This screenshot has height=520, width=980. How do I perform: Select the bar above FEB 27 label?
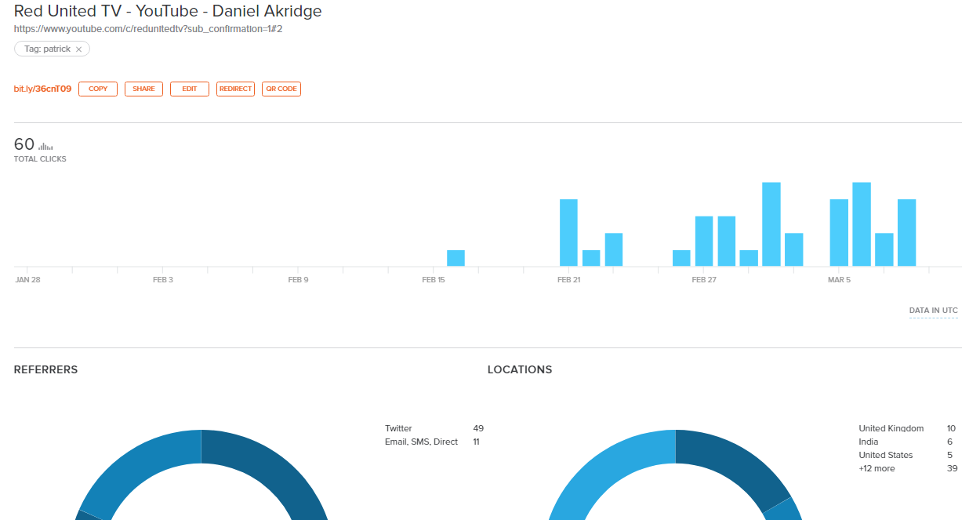[x=704, y=242]
